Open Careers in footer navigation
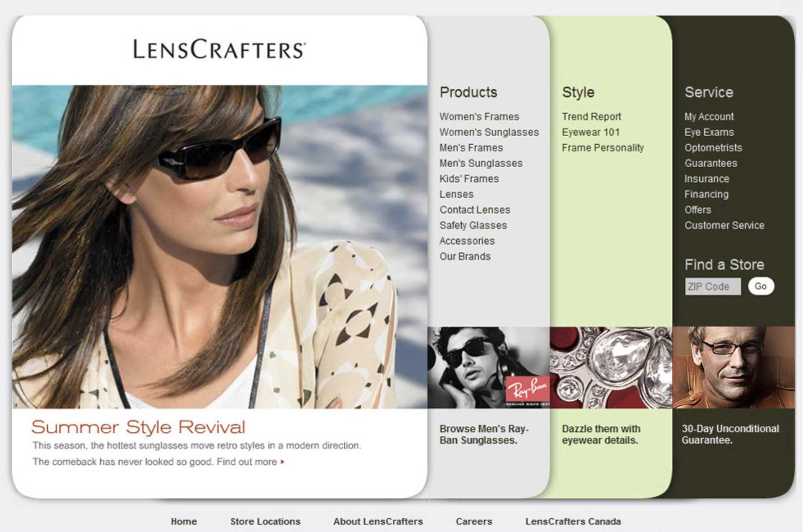This screenshot has width=803, height=532. tap(474, 522)
